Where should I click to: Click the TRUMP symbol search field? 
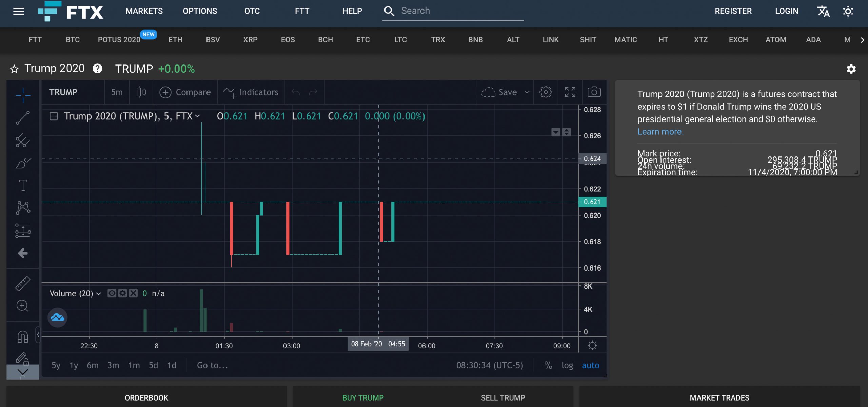tap(73, 92)
